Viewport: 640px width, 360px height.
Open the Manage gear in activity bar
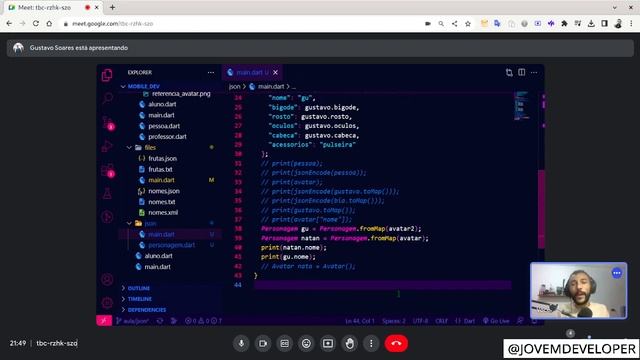tap(107, 303)
